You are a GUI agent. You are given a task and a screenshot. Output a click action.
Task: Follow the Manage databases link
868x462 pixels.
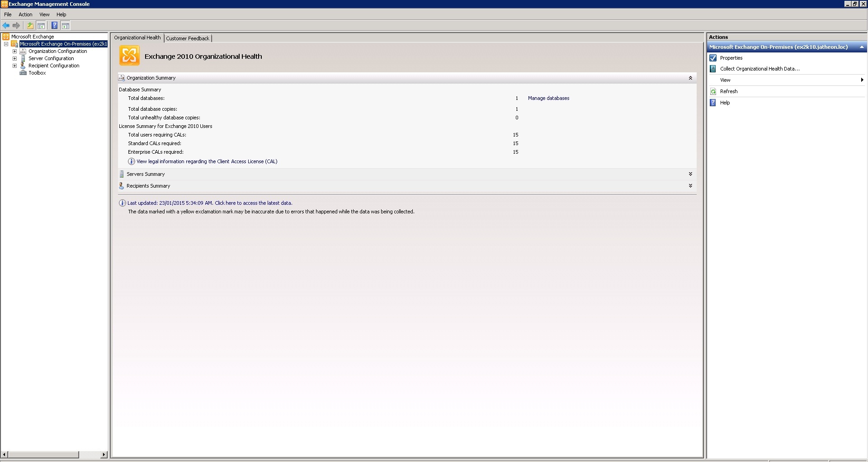pyautogui.click(x=548, y=98)
